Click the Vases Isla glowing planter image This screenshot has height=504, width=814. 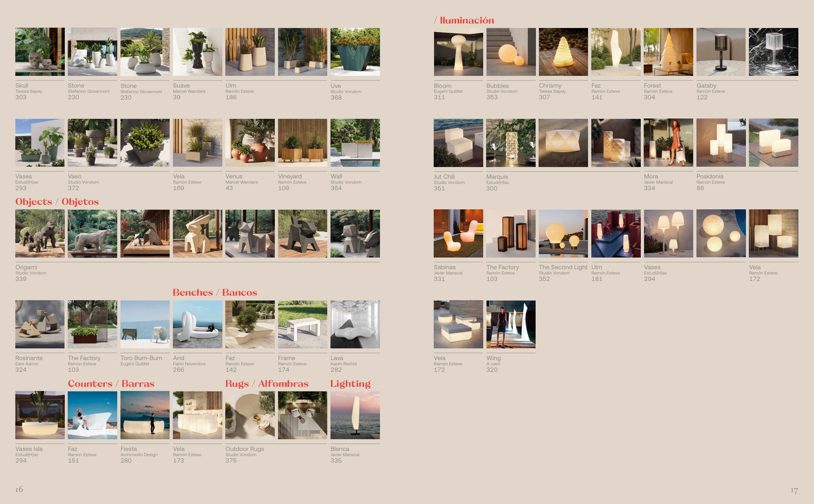(x=40, y=415)
